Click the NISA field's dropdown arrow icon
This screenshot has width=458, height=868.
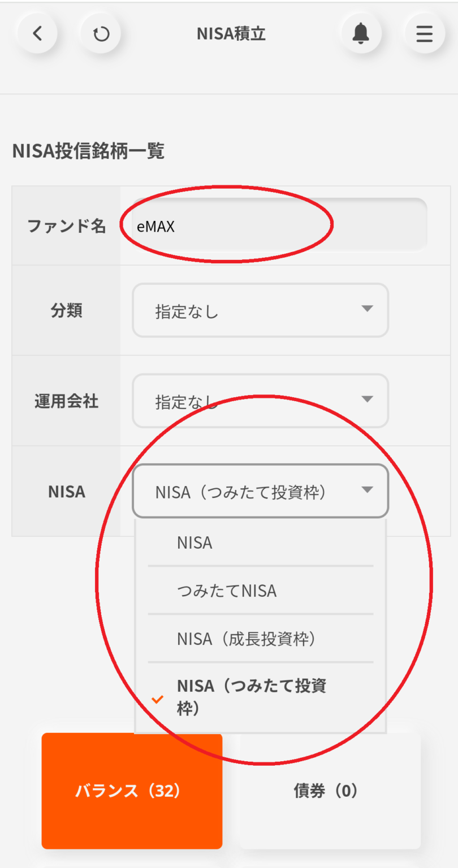368,491
